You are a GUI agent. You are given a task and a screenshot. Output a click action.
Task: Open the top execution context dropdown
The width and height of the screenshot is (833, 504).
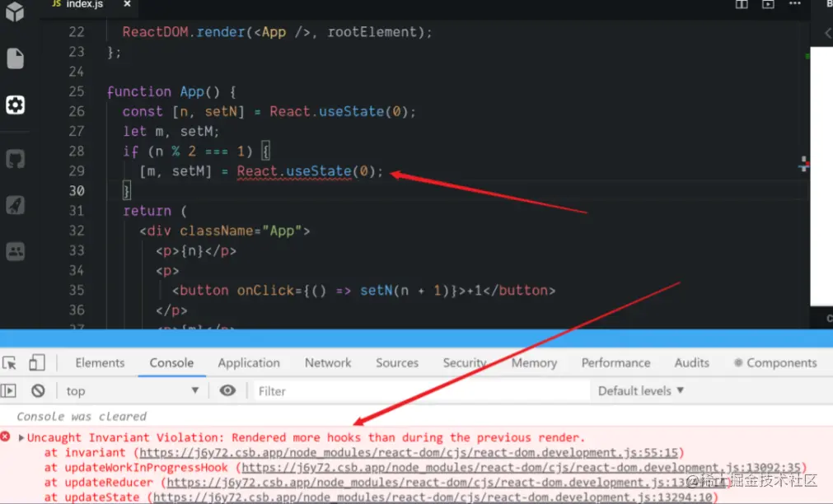click(133, 391)
